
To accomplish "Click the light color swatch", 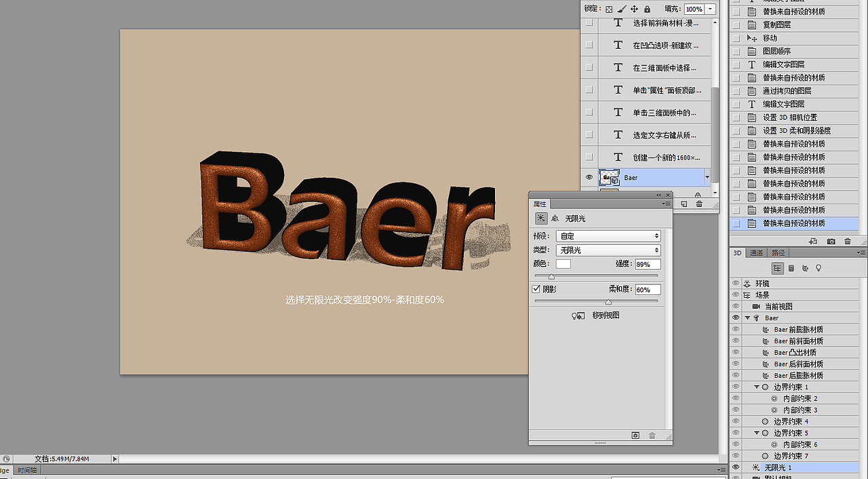I will (x=564, y=264).
